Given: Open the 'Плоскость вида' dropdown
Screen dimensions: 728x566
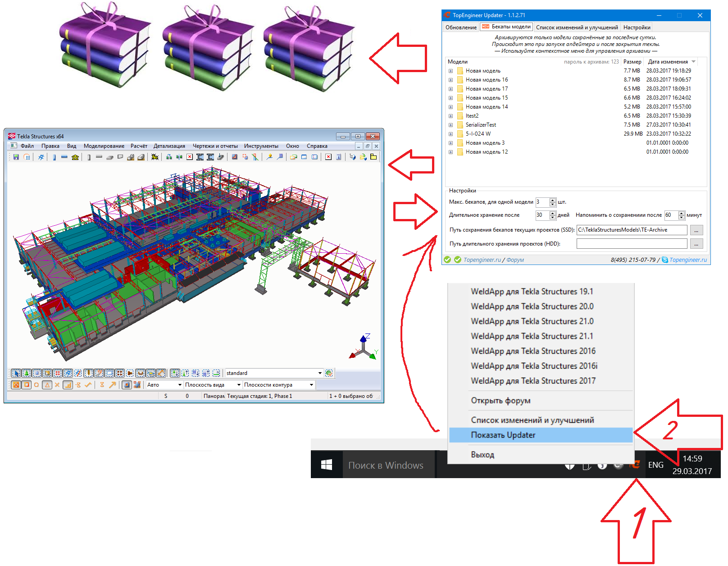Looking at the screenshot, I should [x=239, y=385].
